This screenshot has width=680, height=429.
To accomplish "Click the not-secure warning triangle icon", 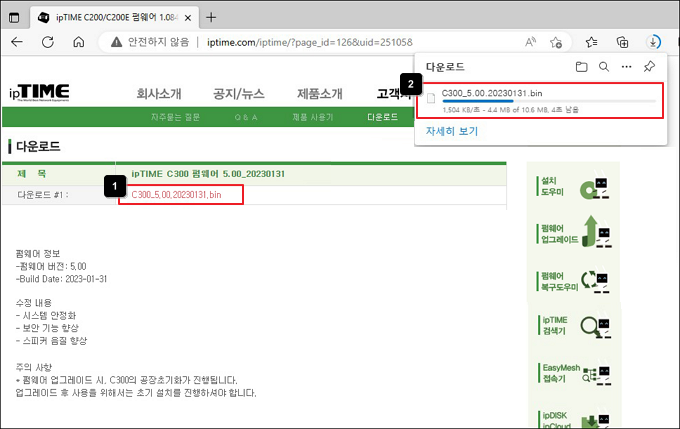I will [116, 42].
